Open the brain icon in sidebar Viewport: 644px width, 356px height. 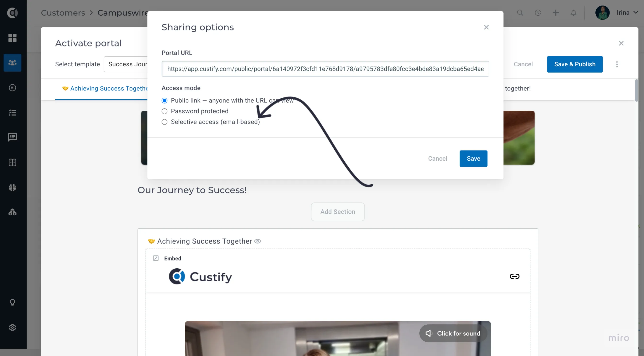point(12,187)
